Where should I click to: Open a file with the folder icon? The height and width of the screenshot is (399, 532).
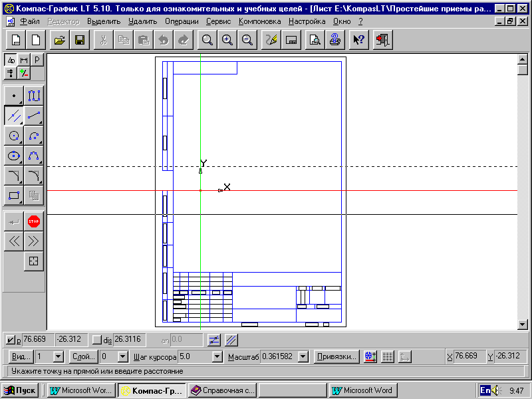pos(60,40)
